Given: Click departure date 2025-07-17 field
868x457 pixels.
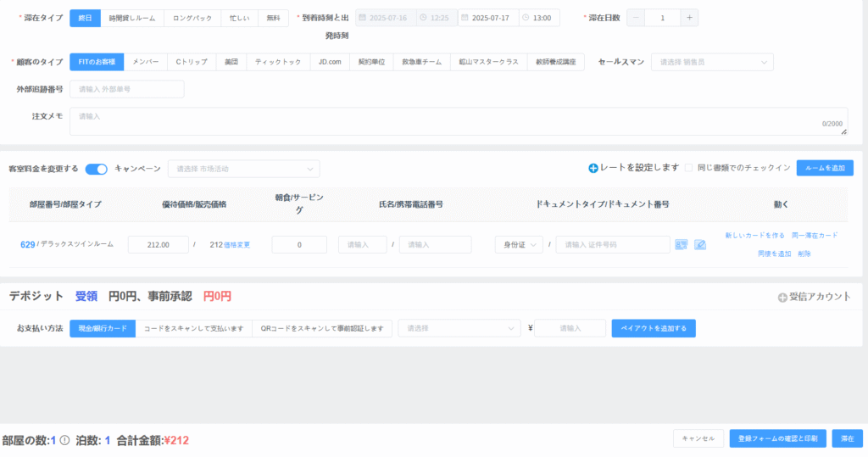Looking at the screenshot, I should [x=489, y=18].
